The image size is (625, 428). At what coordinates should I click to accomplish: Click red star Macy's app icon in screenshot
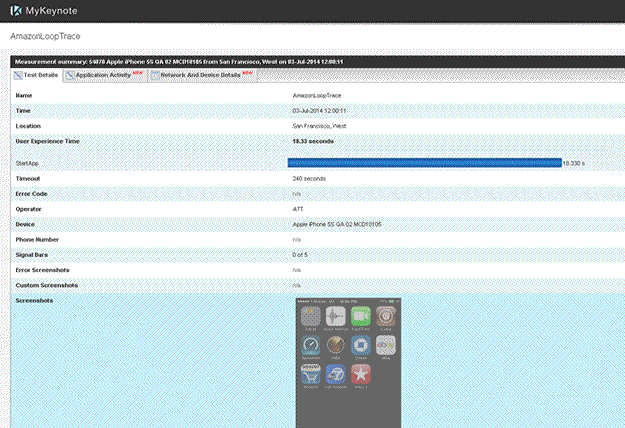point(361,374)
